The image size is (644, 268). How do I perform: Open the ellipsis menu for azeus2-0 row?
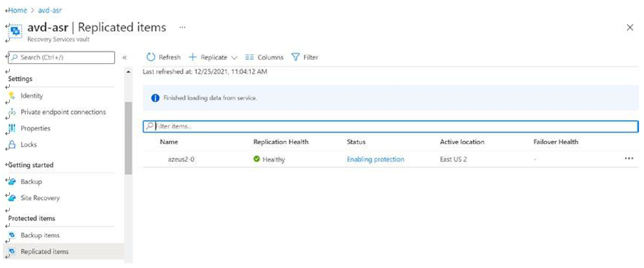(629, 159)
